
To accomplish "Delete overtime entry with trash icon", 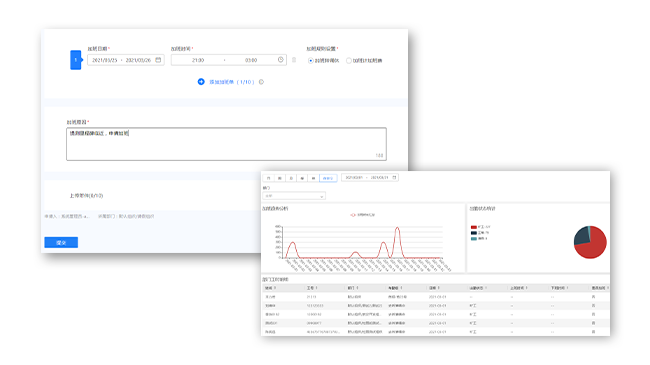I will pos(294,60).
